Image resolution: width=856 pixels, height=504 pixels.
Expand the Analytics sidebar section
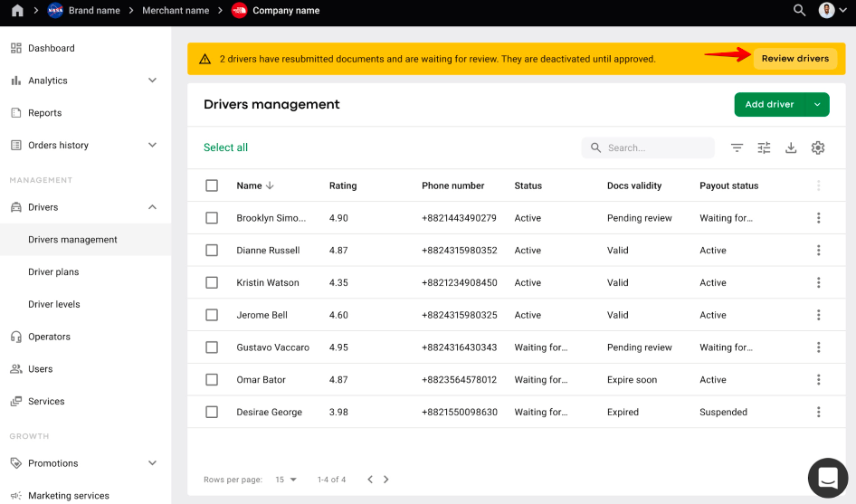(152, 81)
